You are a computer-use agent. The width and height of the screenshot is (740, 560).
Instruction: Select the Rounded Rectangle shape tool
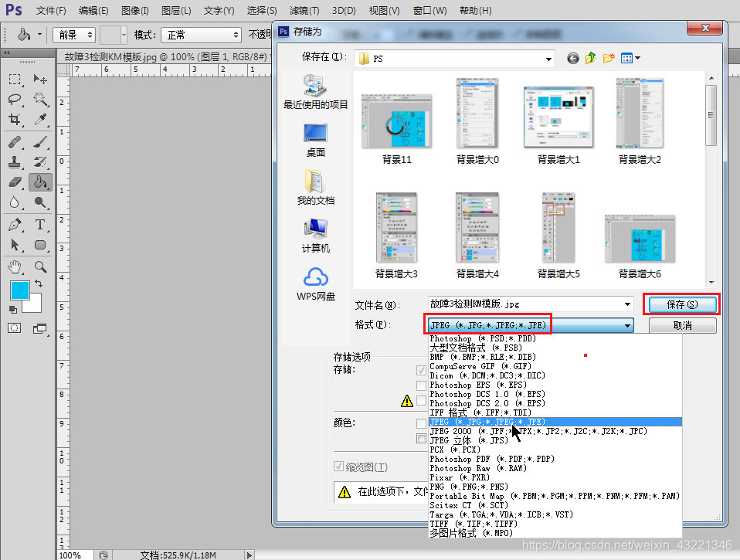point(40,245)
